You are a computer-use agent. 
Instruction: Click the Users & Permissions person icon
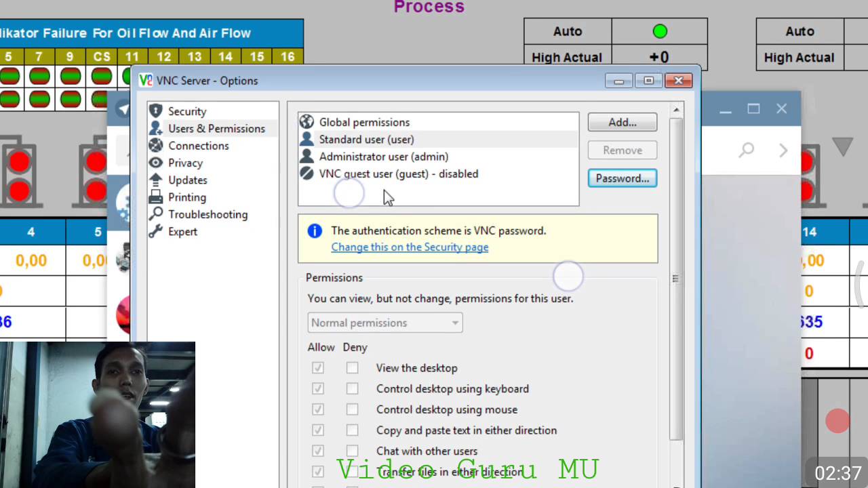point(156,128)
